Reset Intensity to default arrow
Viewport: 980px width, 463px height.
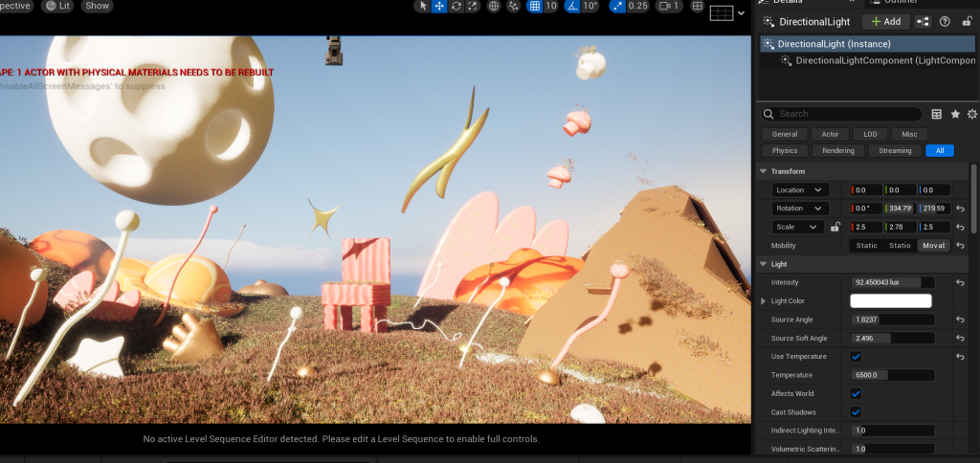click(x=960, y=282)
